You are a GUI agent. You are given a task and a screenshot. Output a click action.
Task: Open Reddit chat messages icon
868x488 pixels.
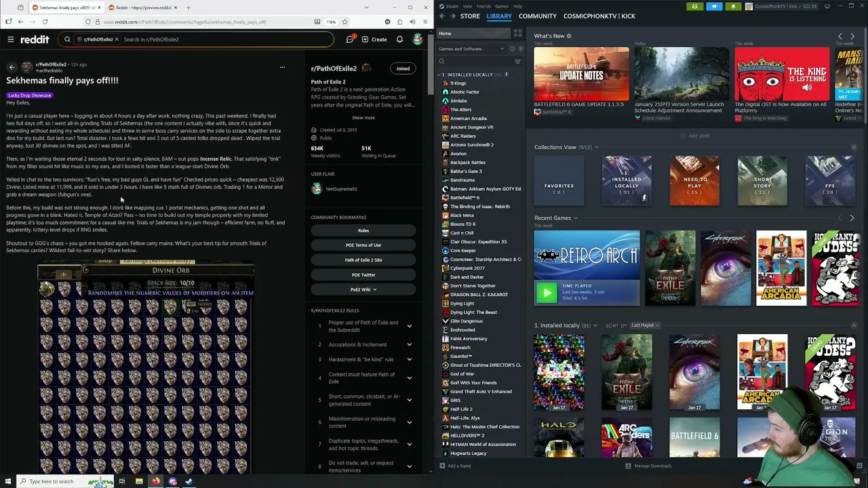[x=350, y=39]
